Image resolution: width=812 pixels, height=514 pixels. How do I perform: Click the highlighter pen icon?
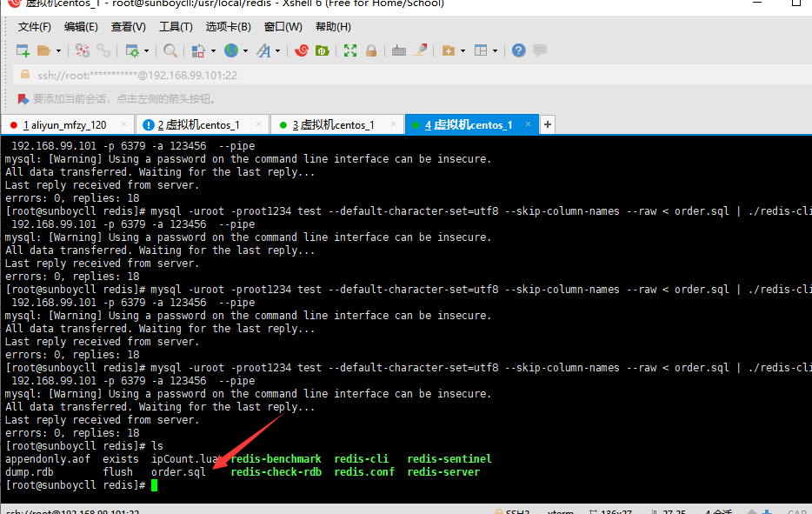(420, 50)
